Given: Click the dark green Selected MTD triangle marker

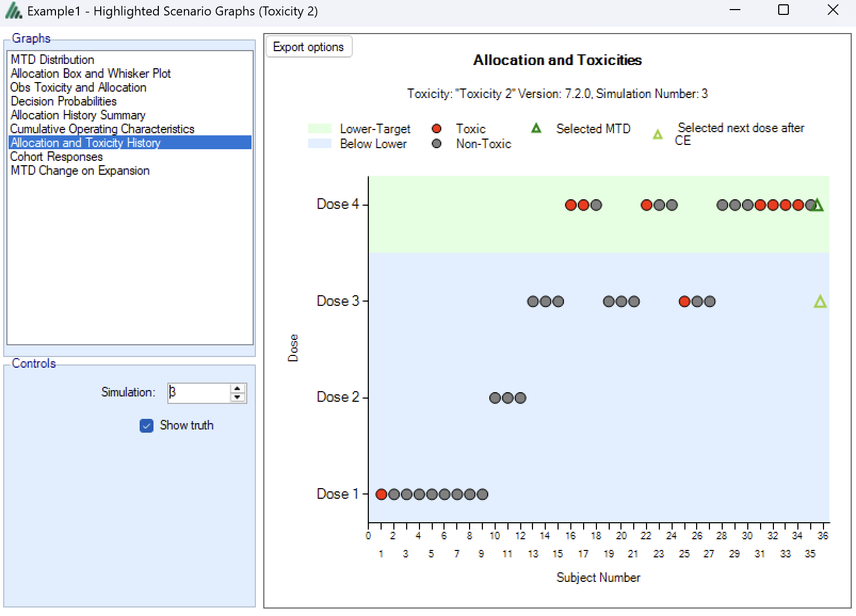Looking at the screenshot, I should tap(818, 205).
